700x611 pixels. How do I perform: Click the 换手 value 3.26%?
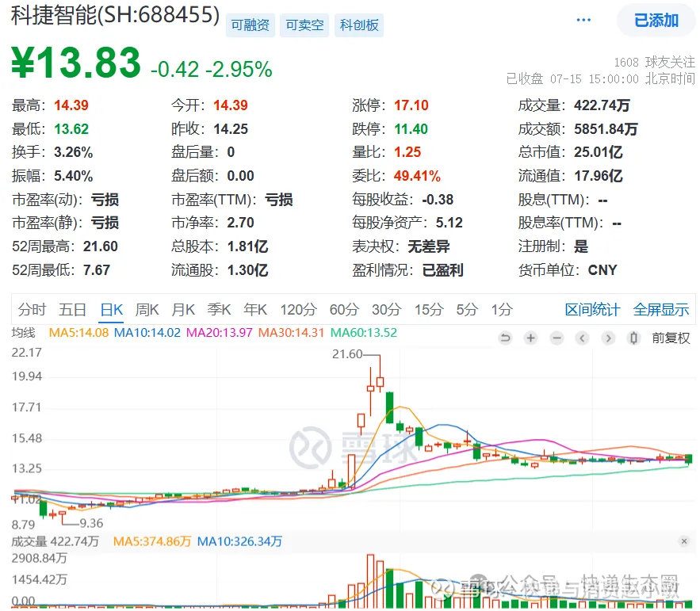pyautogui.click(x=74, y=152)
